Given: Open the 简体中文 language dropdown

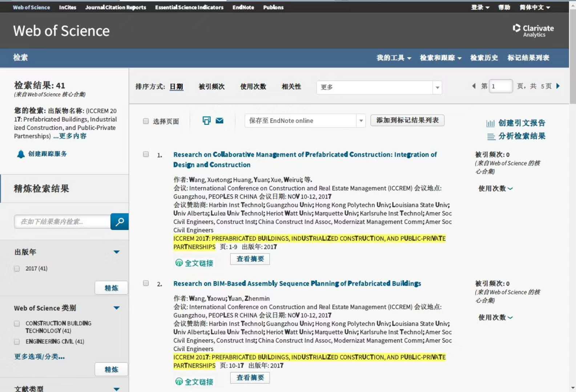Looking at the screenshot, I should click(535, 7).
